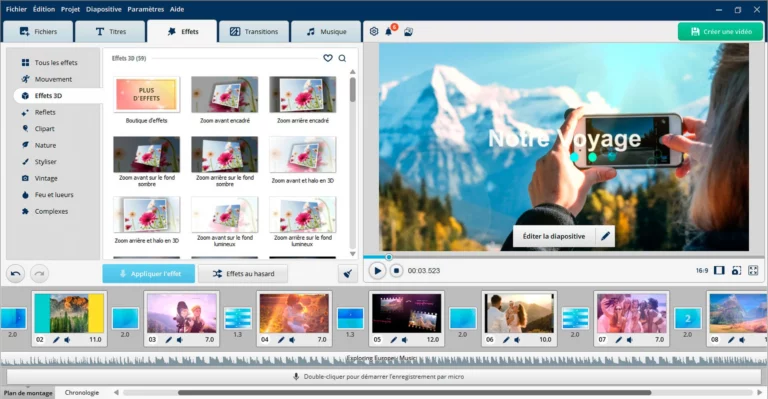Image resolution: width=768 pixels, height=399 pixels.
Task: Click the clear effects brush icon
Action: tap(348, 274)
